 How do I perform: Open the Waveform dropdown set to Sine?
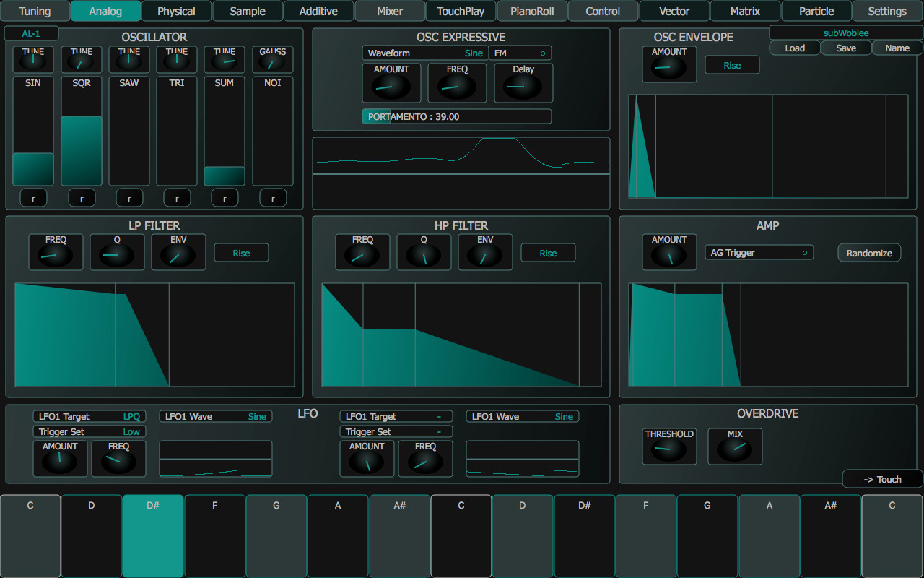[x=424, y=52]
